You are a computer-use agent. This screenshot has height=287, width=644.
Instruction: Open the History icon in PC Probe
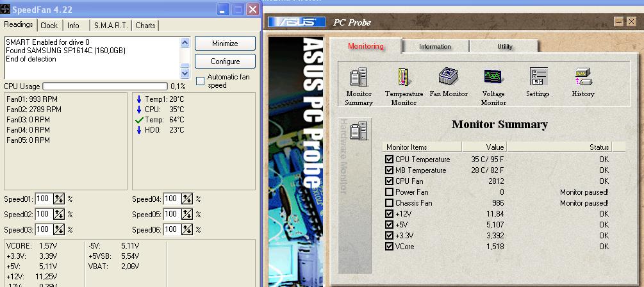tap(582, 77)
